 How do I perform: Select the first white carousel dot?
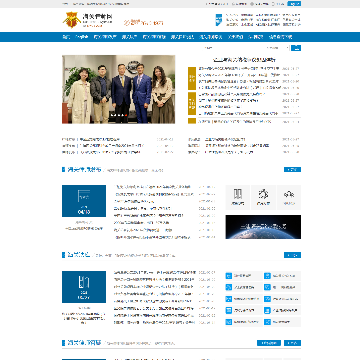click(x=113, y=115)
